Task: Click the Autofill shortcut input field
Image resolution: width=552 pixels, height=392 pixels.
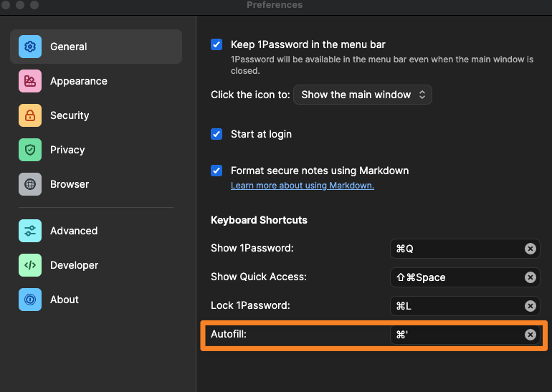Action: pos(455,335)
